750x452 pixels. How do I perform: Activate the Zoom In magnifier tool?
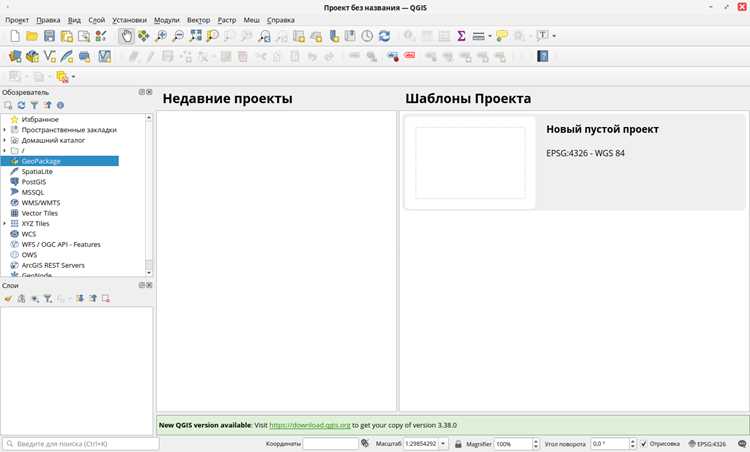[x=161, y=36]
